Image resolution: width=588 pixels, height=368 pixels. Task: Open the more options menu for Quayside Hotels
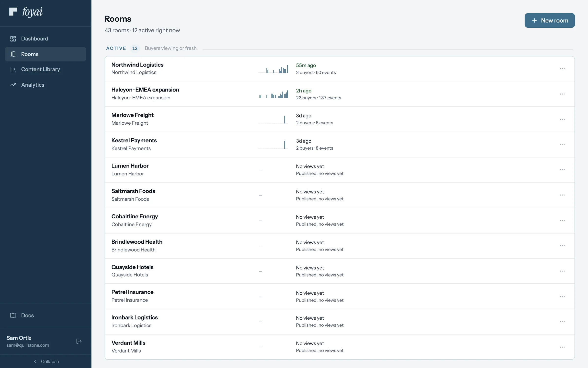(x=562, y=271)
